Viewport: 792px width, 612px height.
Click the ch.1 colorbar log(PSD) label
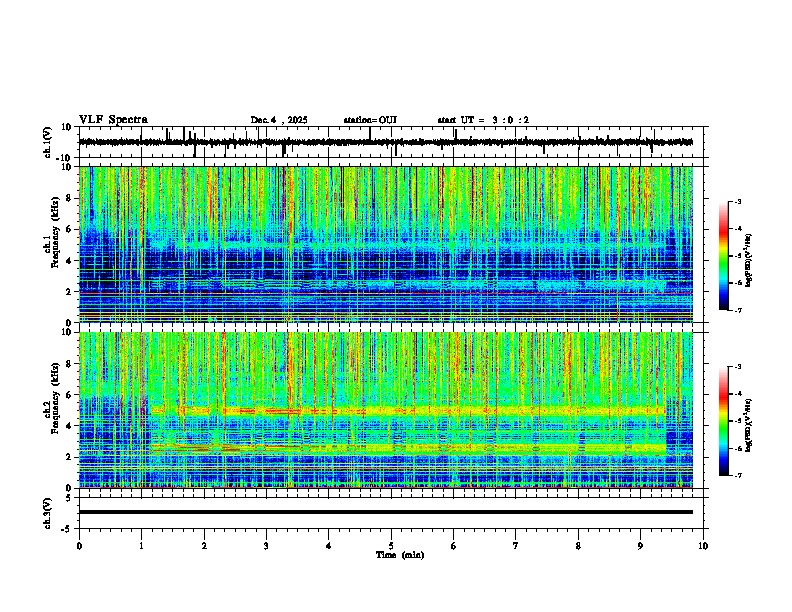tap(749, 260)
